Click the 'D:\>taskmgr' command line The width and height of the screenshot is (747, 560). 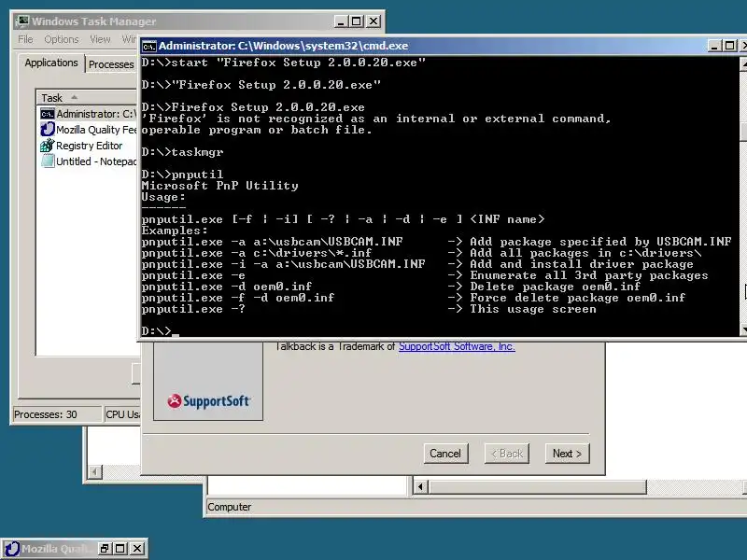tap(182, 152)
